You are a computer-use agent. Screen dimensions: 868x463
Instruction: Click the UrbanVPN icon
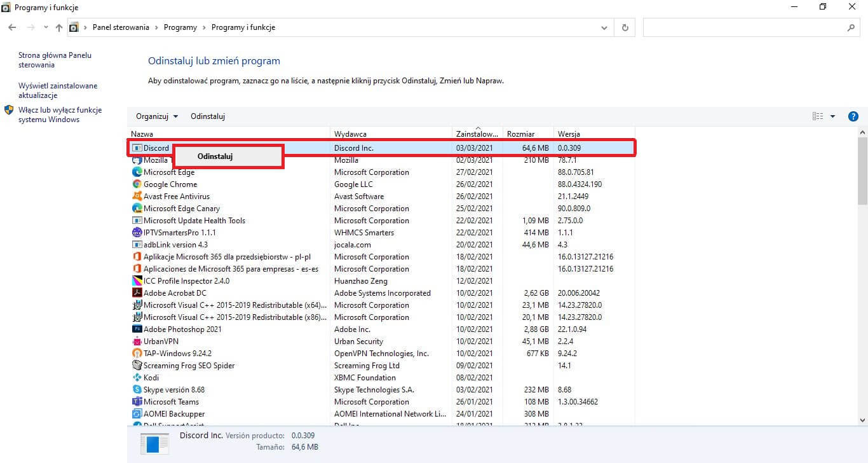[x=137, y=342]
